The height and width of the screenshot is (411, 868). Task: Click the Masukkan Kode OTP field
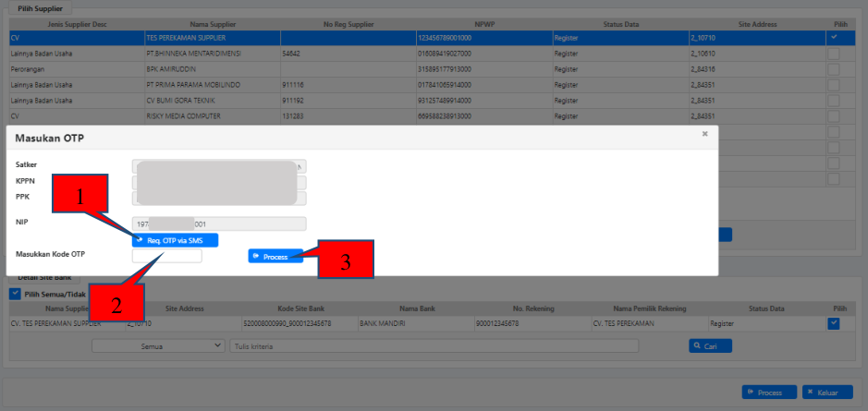[167, 256]
